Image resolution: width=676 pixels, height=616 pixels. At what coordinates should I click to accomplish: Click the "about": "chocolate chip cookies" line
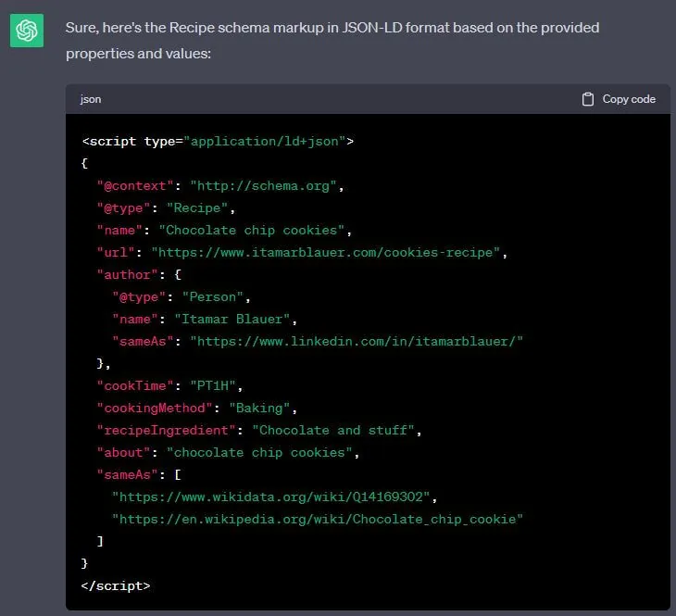coord(228,453)
